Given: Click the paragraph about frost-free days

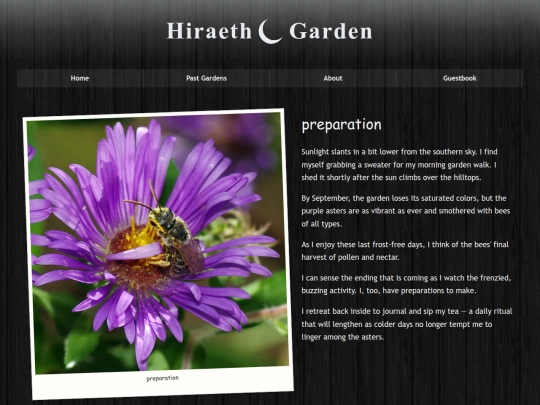Looking at the screenshot, I should point(405,251).
